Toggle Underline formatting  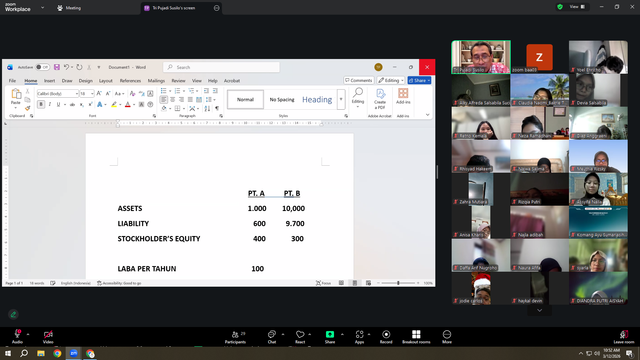click(58, 105)
